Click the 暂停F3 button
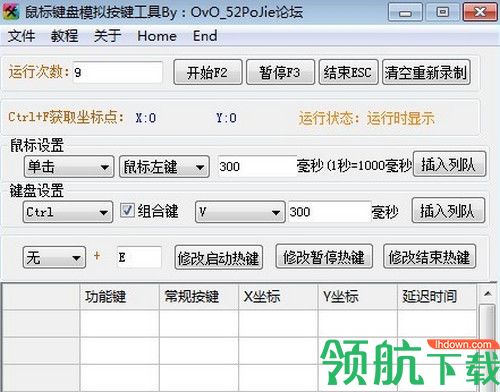The height and width of the screenshot is (392, 500). (280, 72)
